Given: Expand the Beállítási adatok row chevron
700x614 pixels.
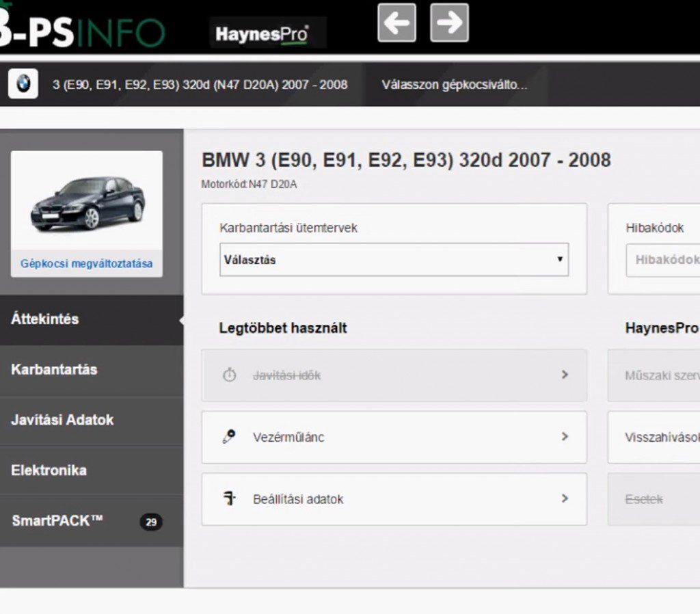Looking at the screenshot, I should [565, 498].
